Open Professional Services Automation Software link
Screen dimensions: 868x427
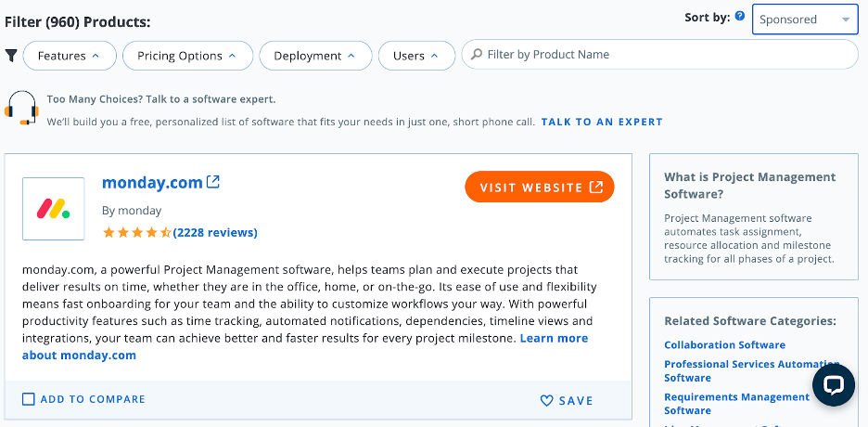point(752,371)
